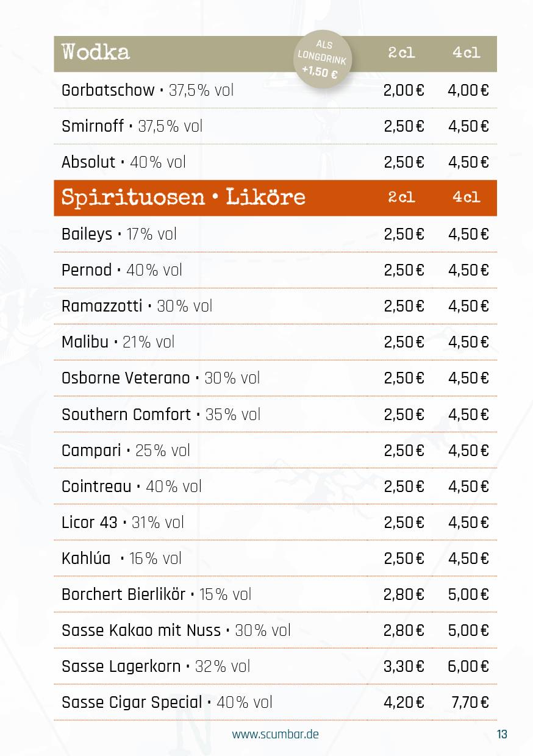Click the Absolut 4cl price 4,50 €
The image size is (533, 756).
click(x=468, y=162)
